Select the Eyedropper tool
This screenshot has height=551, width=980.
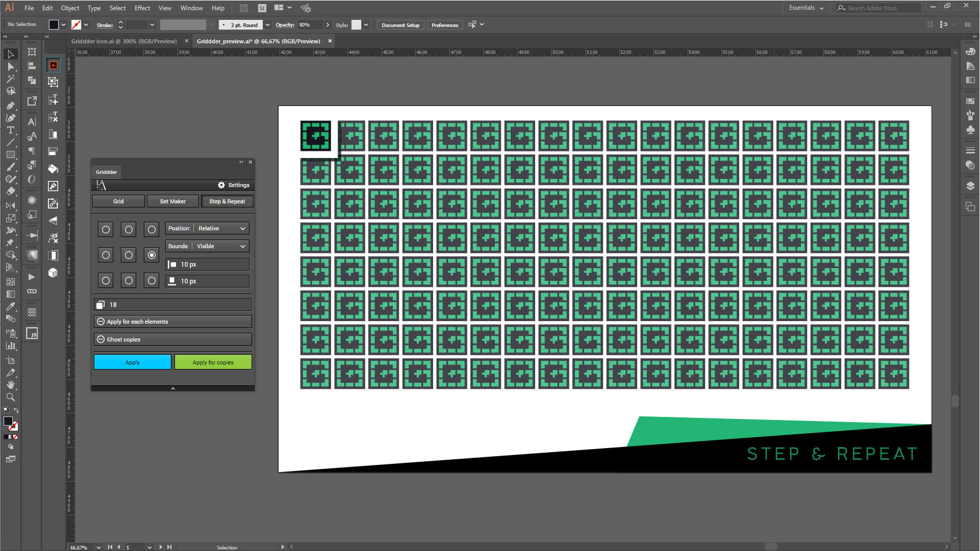pyautogui.click(x=10, y=306)
